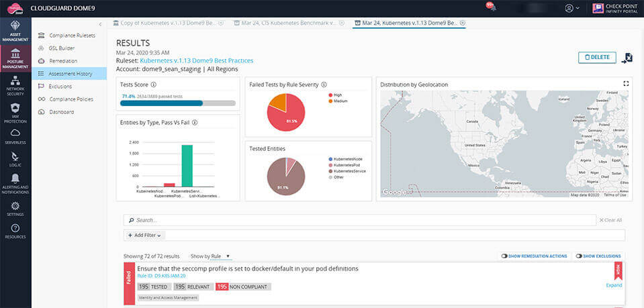Screen dimensions: 644x308
Task: Expand the seccomp profile rule
Action: click(614, 285)
